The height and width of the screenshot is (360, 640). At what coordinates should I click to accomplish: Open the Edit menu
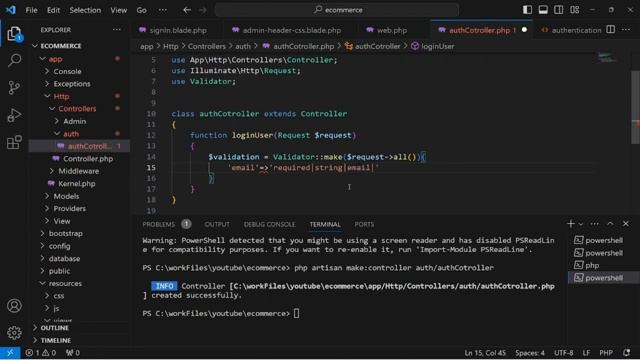click(53, 10)
